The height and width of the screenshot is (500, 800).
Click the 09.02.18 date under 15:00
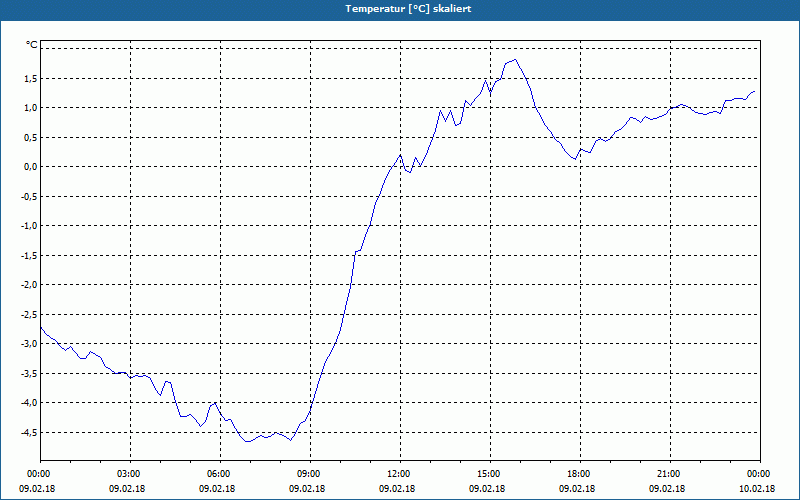(487, 489)
